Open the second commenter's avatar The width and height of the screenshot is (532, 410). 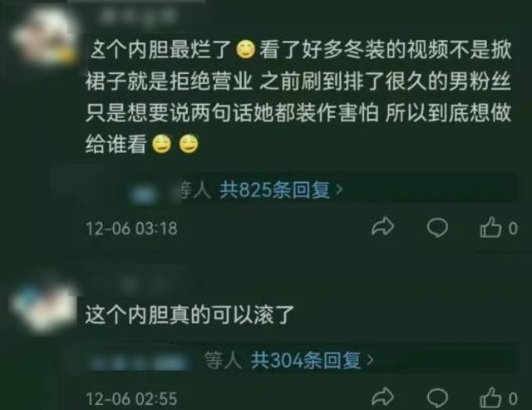[43, 307]
